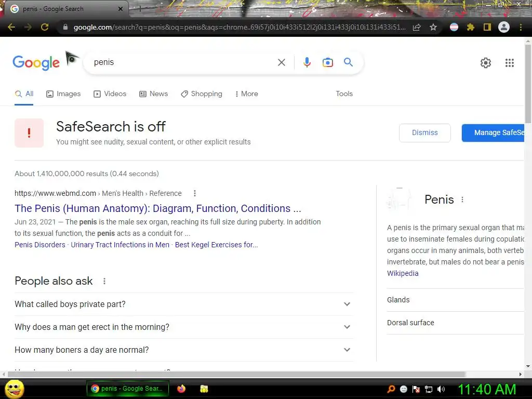Click the network tray icon
The image size is (532, 399).
pos(429,389)
